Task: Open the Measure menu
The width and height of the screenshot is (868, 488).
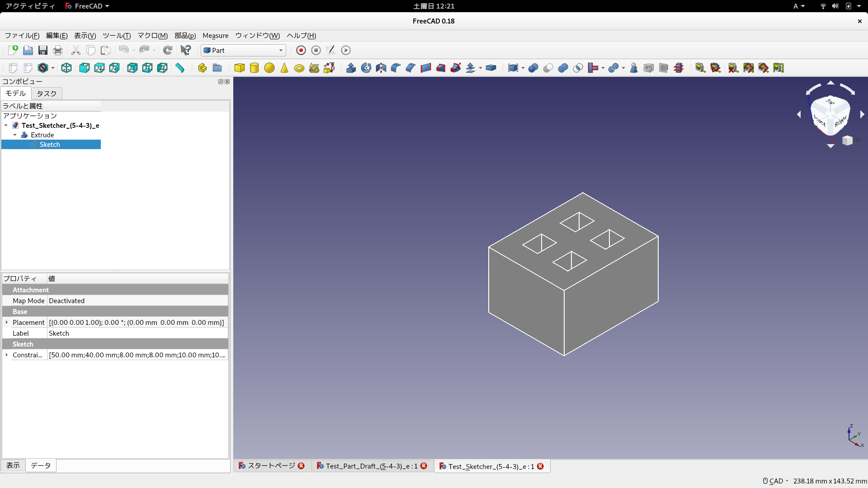Action: click(x=215, y=36)
